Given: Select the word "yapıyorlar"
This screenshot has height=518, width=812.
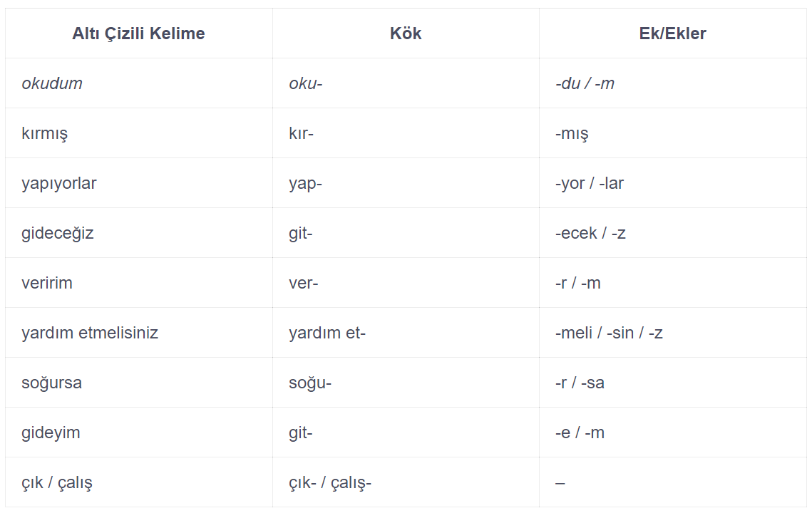Looking at the screenshot, I should click(59, 183).
